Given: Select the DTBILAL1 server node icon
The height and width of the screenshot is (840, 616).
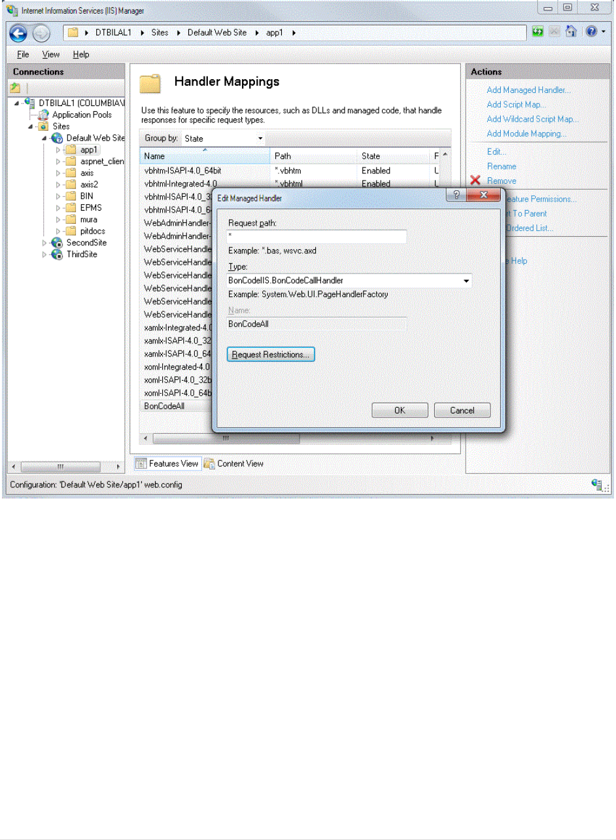Looking at the screenshot, I should point(30,103).
